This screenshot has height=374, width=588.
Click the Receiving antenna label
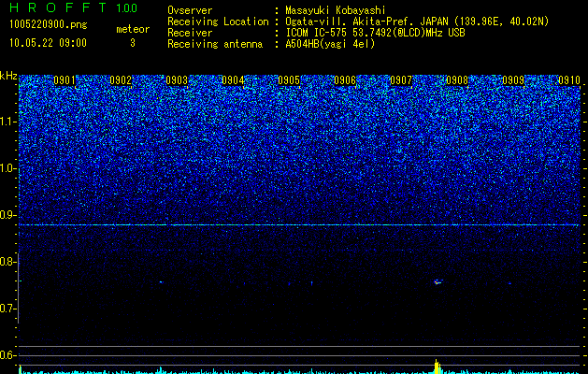215,44
